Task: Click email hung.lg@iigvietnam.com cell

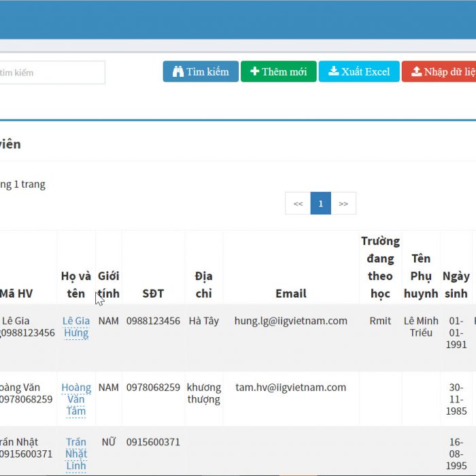Action: click(x=290, y=321)
